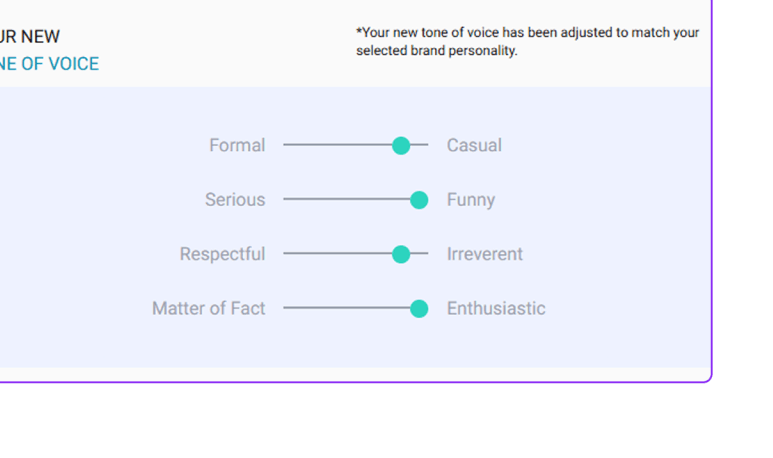The image size is (773, 458).
Task: Click left end of Matter of Fact slider track
Action: pos(286,309)
